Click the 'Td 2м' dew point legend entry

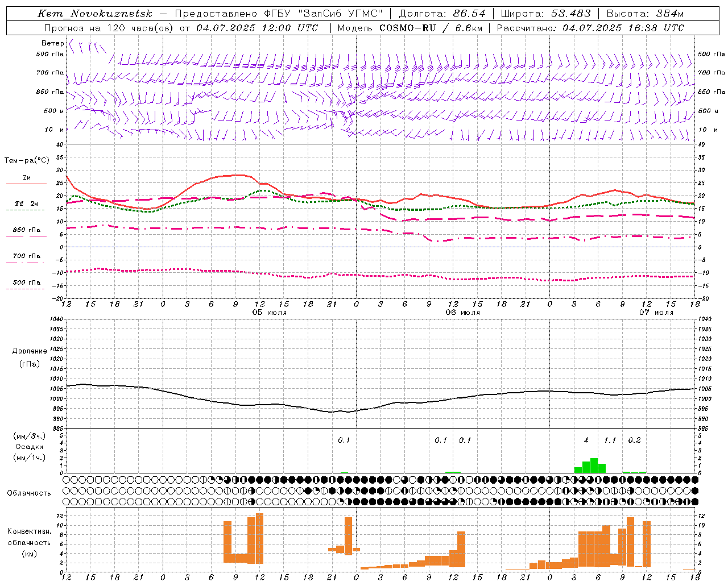click(27, 203)
